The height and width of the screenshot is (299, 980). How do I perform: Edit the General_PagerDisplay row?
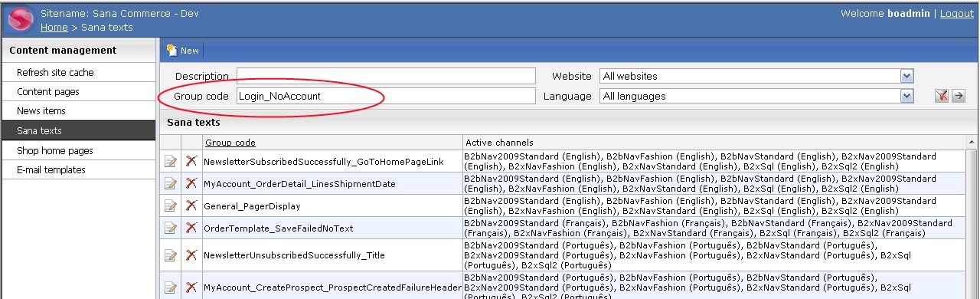click(x=171, y=205)
